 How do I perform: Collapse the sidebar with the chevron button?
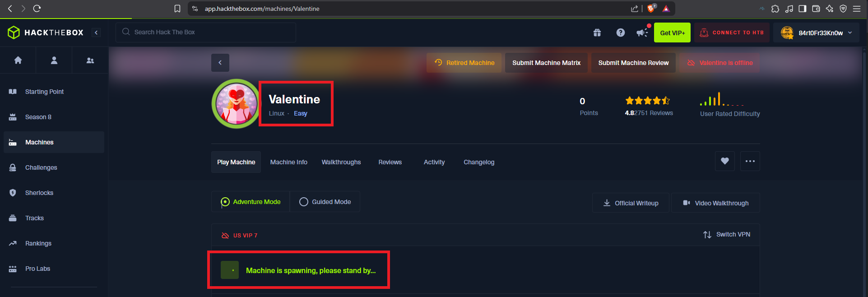click(x=96, y=32)
